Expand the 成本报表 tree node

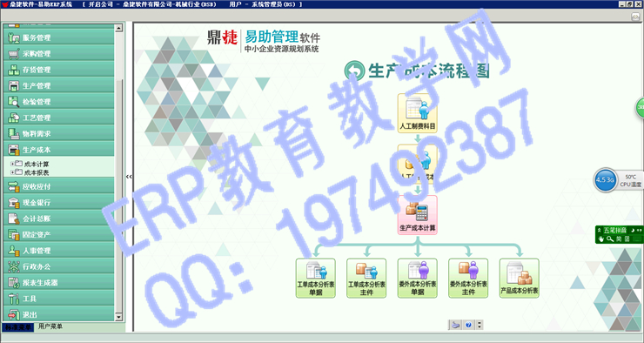(x=12, y=172)
